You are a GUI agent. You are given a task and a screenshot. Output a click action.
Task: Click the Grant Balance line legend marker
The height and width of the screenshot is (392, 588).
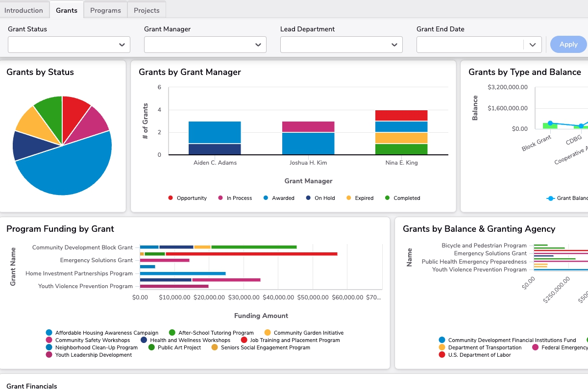click(x=551, y=198)
